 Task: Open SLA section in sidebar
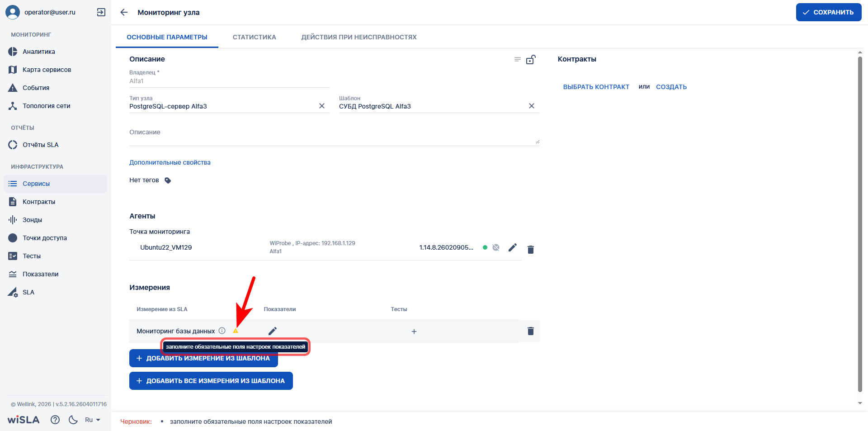pyautogui.click(x=56, y=292)
